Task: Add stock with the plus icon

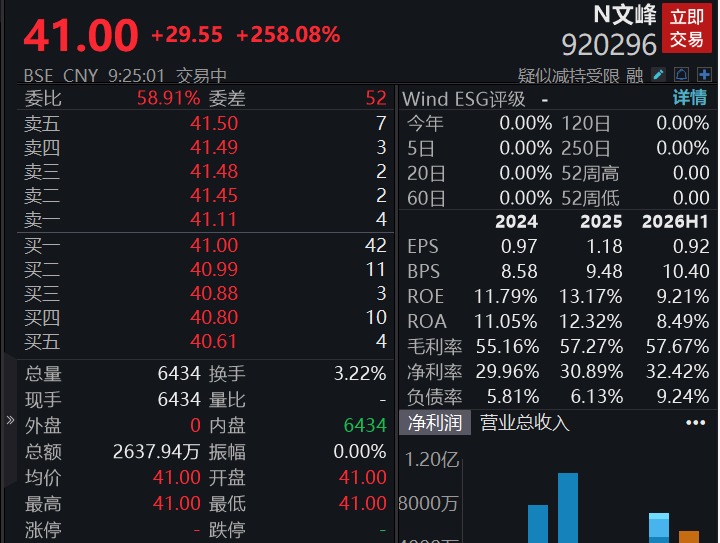Action: (704, 74)
